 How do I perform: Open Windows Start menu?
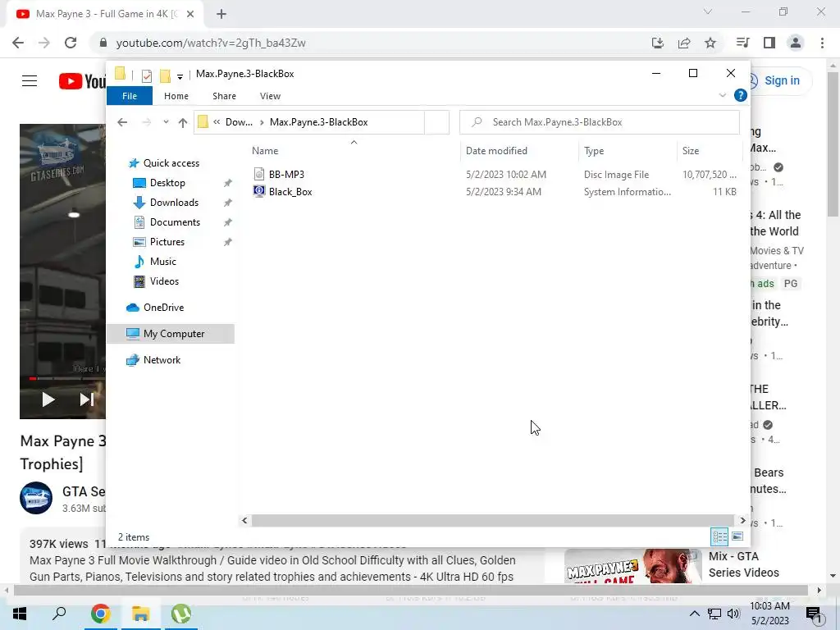click(20, 614)
